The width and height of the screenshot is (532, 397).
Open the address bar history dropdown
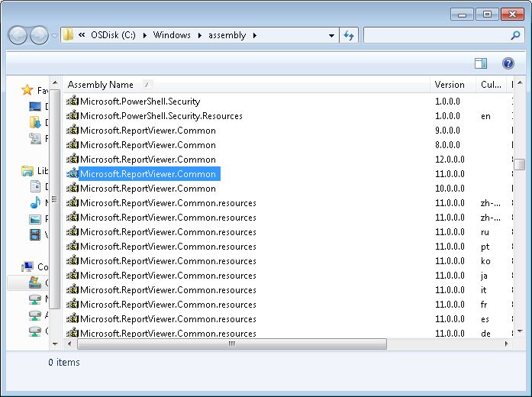pyautogui.click(x=331, y=35)
